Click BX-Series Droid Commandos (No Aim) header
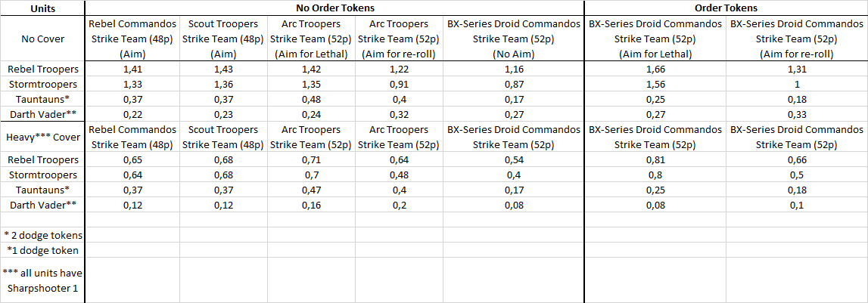The height and width of the screenshot is (303, 868). point(514,39)
